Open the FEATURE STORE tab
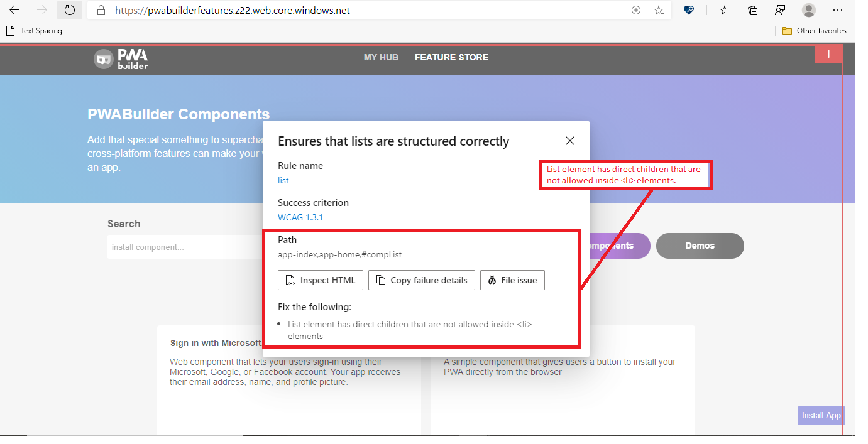Viewport: 868px width, 444px height. pos(451,57)
